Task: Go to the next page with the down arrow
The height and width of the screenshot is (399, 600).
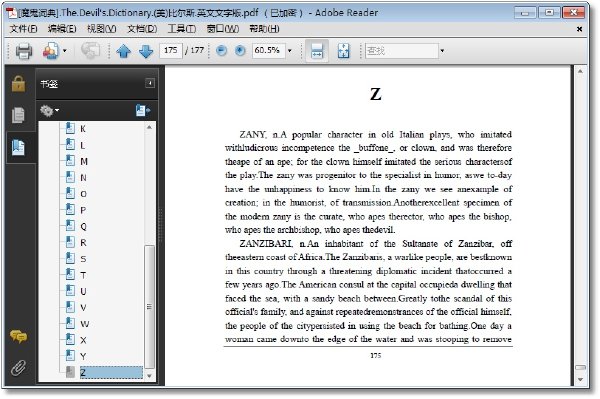Action: tap(146, 51)
